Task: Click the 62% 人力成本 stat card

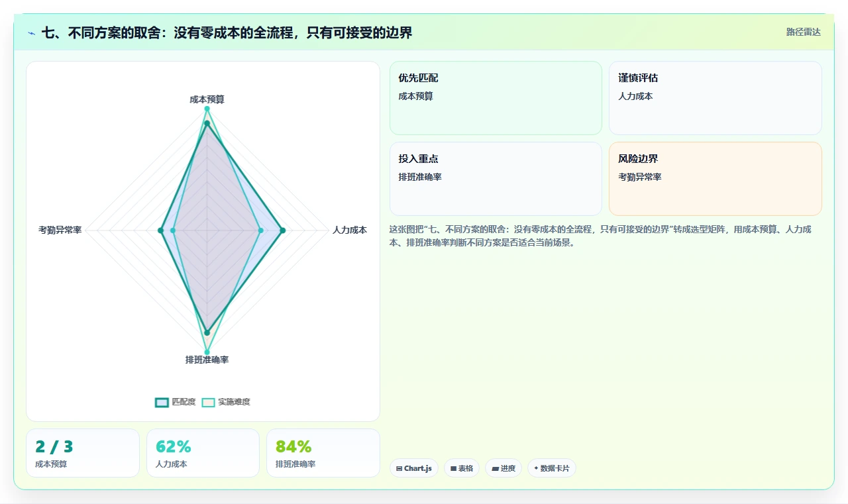Action: point(203,453)
